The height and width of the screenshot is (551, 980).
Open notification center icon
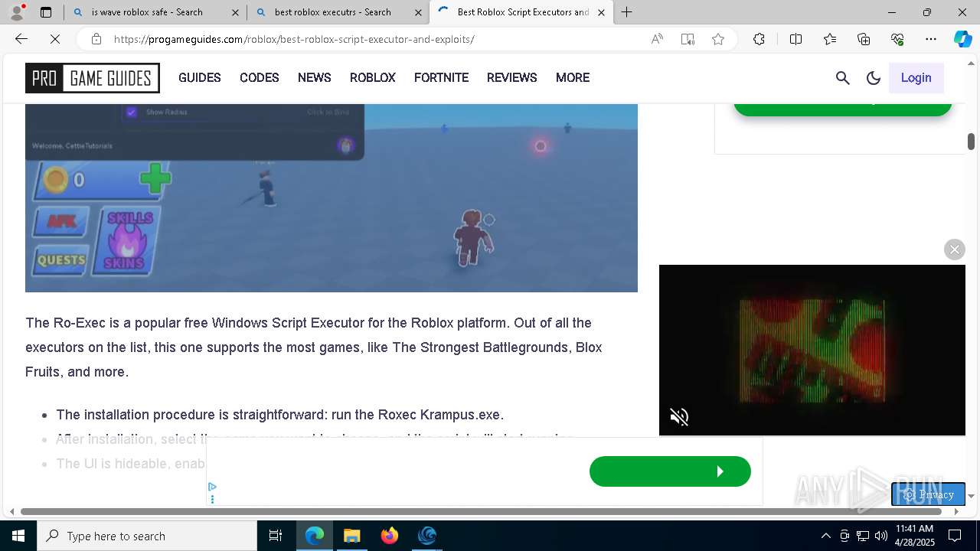pyautogui.click(x=955, y=536)
